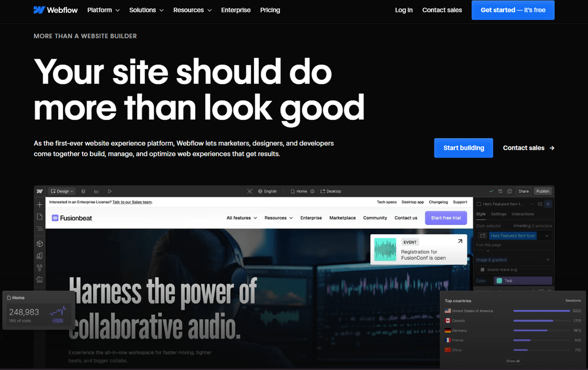Switch to the Interactions tab
Screen dimensions: 588x370
coord(522,214)
